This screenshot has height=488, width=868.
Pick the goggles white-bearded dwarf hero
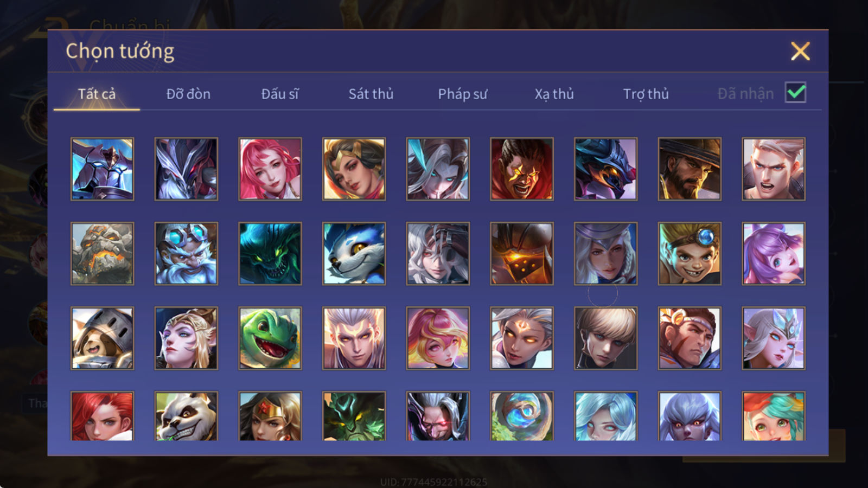[186, 253]
